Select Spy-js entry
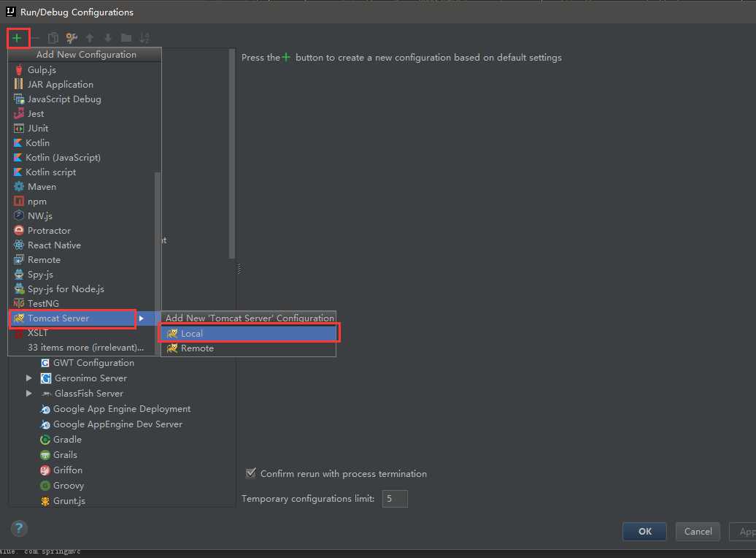The image size is (756, 558). point(82,274)
